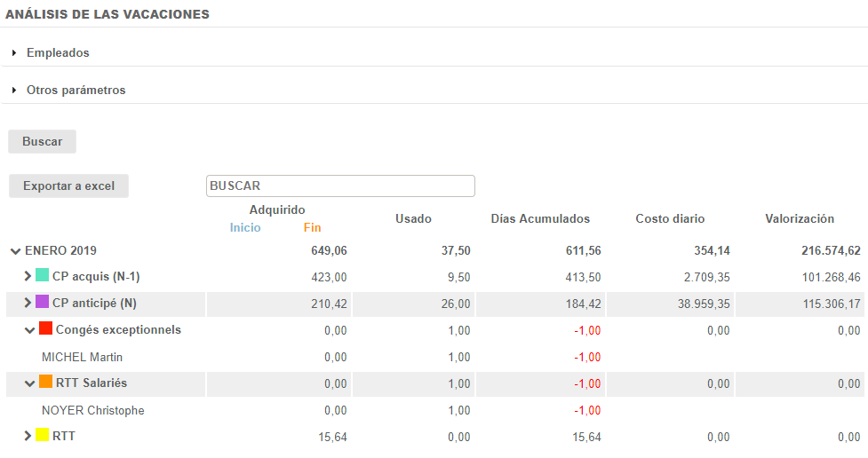
Task: Expand the yellow RTT row
Action: pyautogui.click(x=28, y=437)
